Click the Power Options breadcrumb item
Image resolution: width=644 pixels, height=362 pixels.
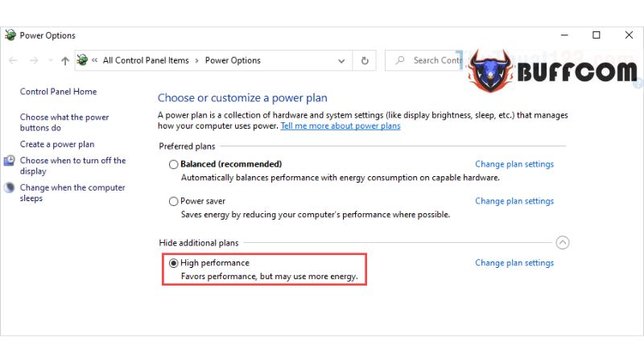click(x=233, y=60)
